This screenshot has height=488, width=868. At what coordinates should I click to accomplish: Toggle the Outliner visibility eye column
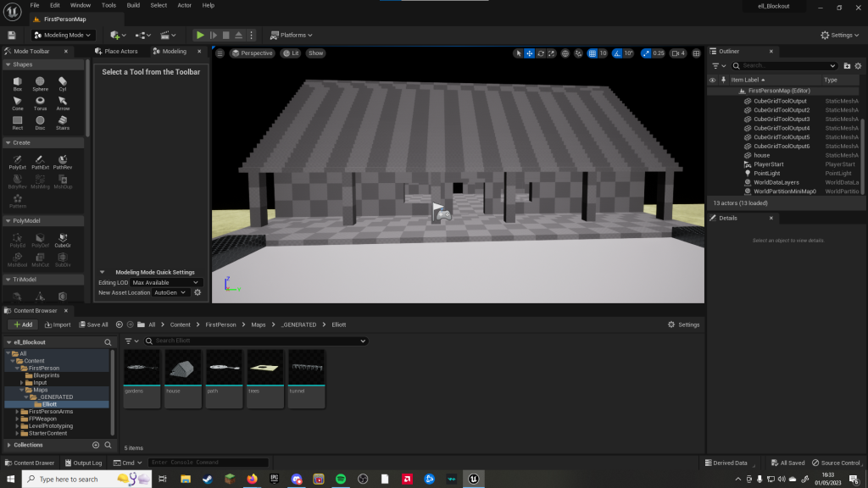click(712, 80)
